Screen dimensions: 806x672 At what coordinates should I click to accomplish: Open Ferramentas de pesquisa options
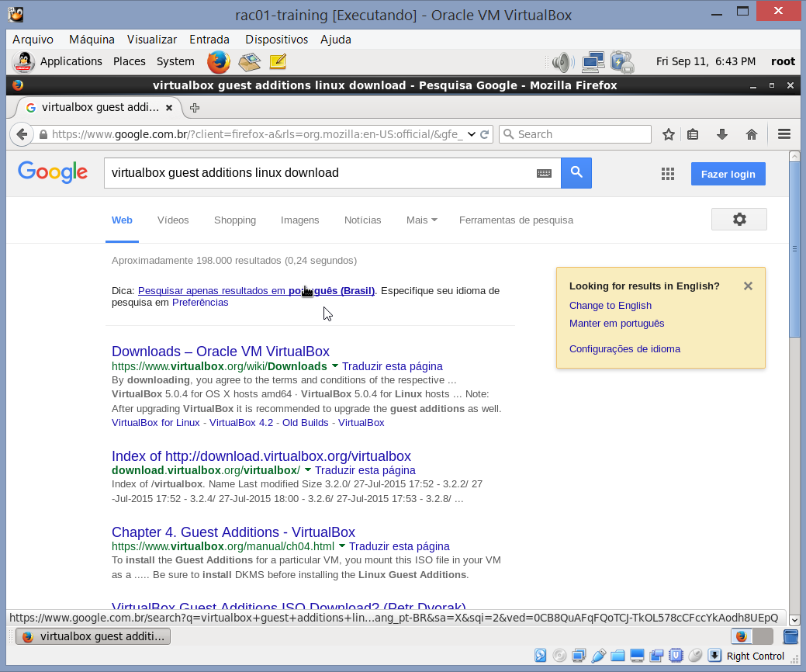516,220
